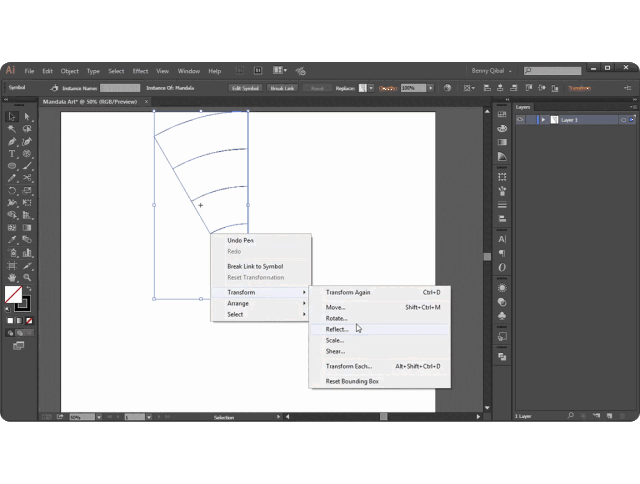The image size is (640, 484).
Task: Select the Scissors tool
Action: click(27, 178)
